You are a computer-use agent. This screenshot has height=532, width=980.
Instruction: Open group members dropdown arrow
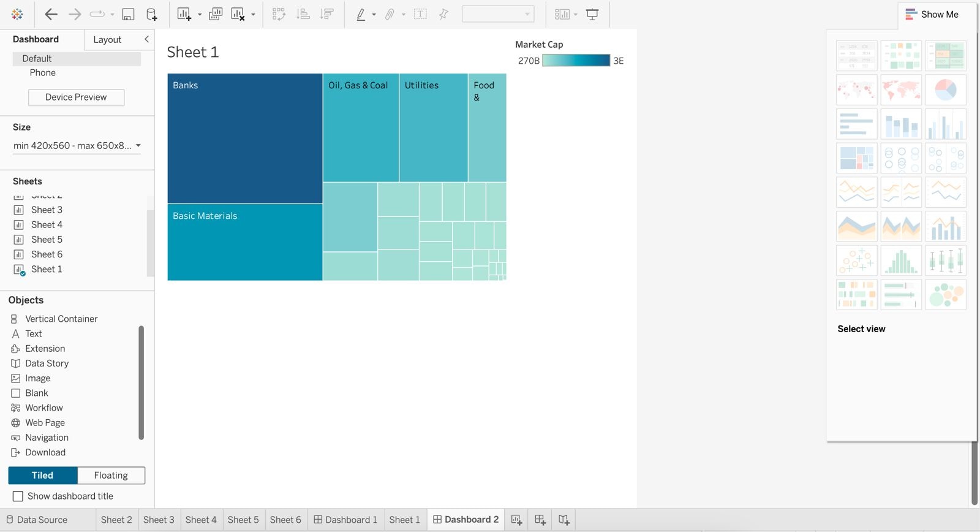coord(403,15)
